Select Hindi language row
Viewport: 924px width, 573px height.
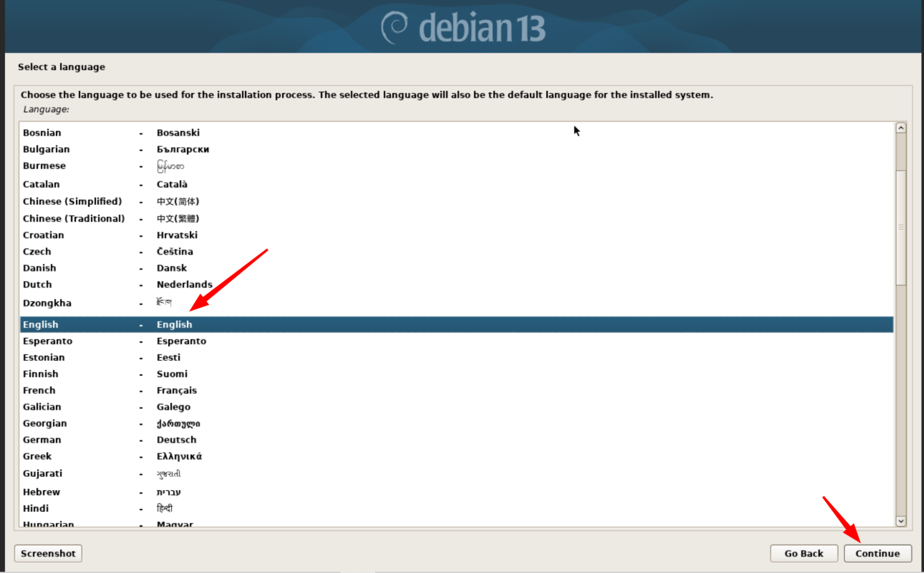tap(456, 509)
